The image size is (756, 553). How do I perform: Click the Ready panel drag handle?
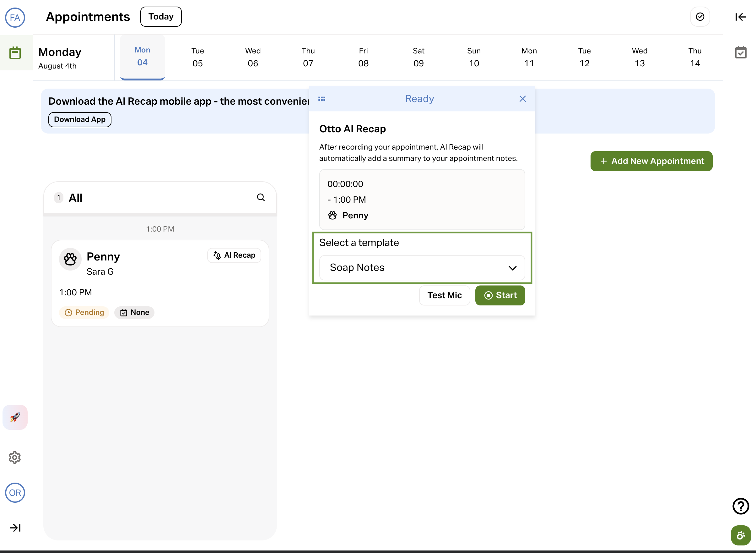pyautogui.click(x=322, y=99)
